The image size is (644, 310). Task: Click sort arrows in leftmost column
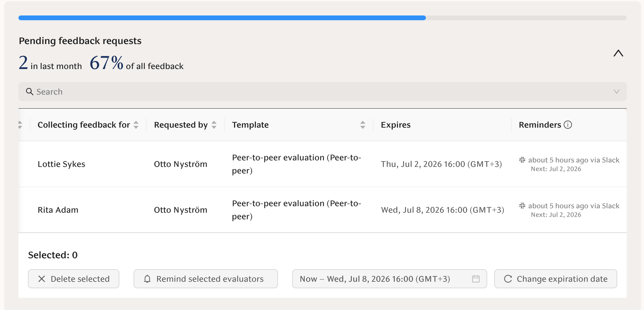20,125
